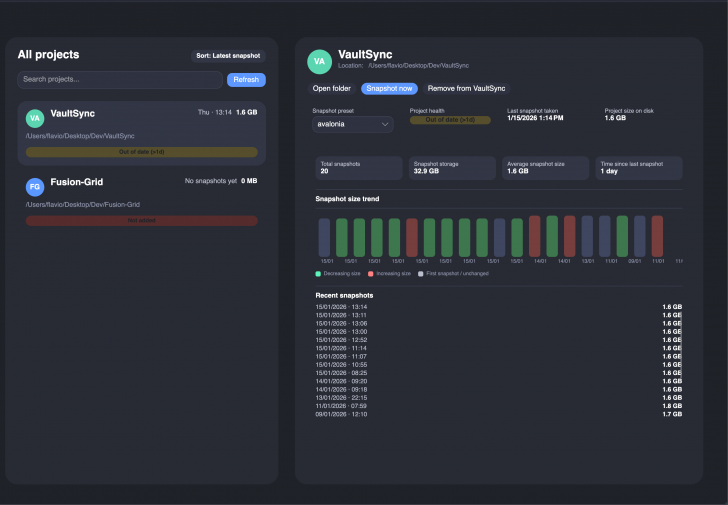The height and width of the screenshot is (505, 728).
Task: Click Remove from VaultSync button
Action: coord(466,88)
